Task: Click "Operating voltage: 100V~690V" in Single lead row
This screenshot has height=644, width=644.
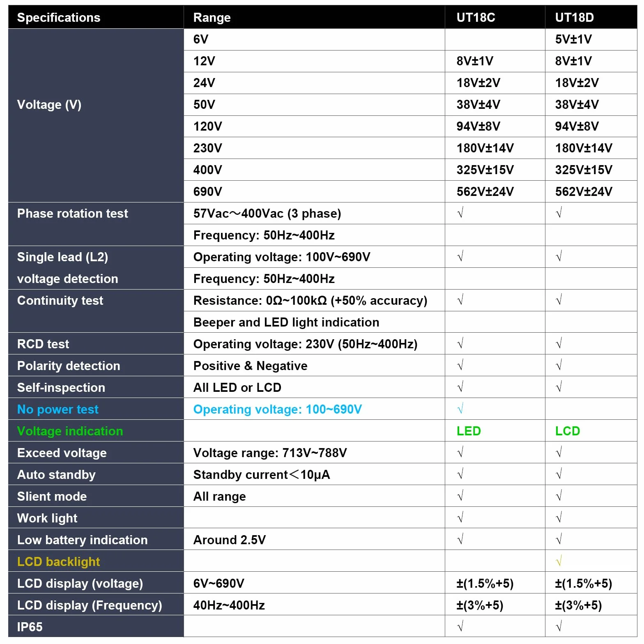Action: point(282,257)
